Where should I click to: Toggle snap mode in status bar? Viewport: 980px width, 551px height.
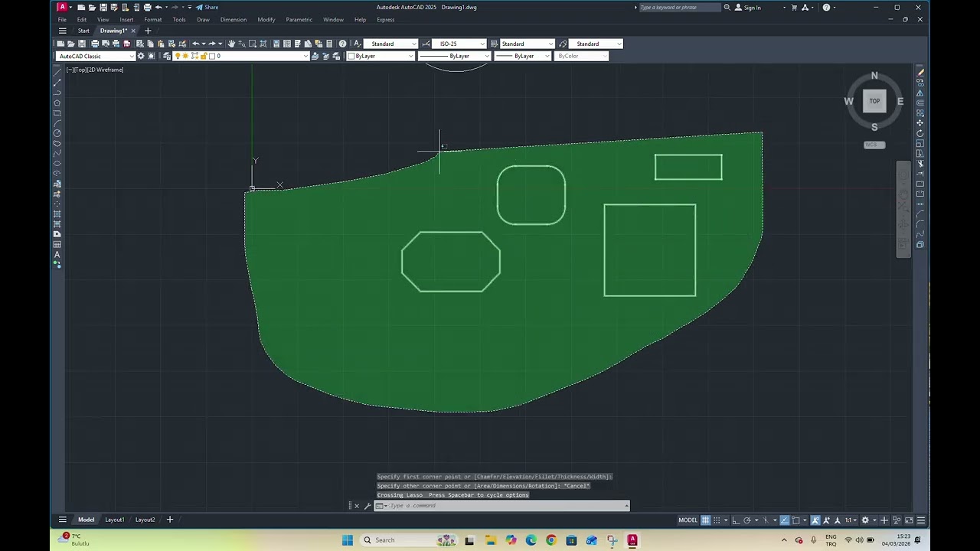pos(717,520)
